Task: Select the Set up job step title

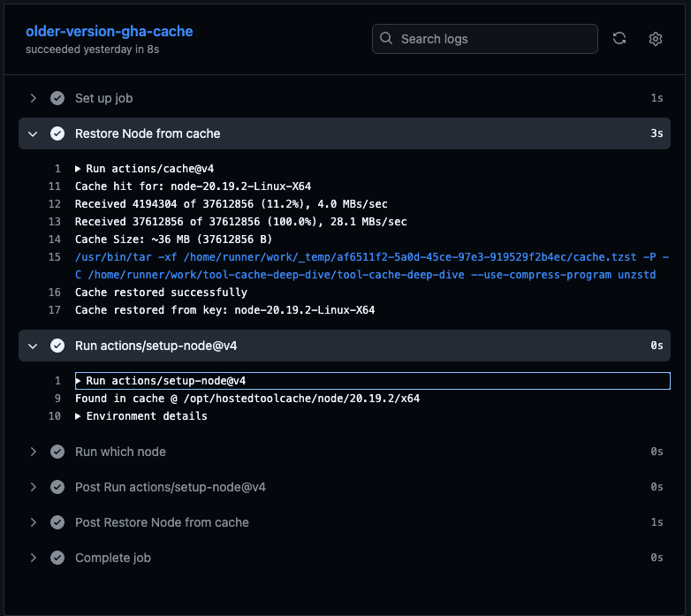Action: point(104,98)
